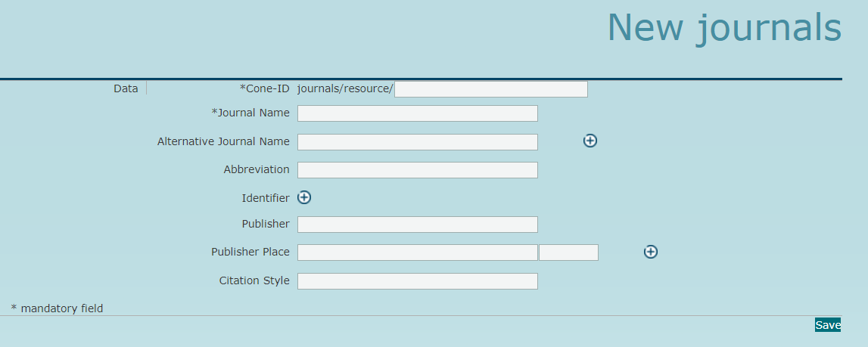Image resolution: width=868 pixels, height=347 pixels.
Task: Click the Abbreviation label text
Action: [257, 169]
